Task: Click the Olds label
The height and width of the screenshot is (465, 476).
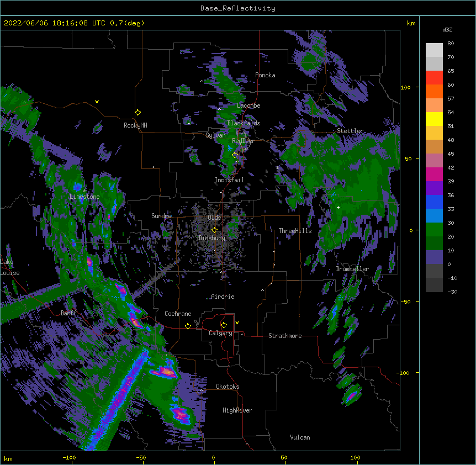Action: coord(214,218)
